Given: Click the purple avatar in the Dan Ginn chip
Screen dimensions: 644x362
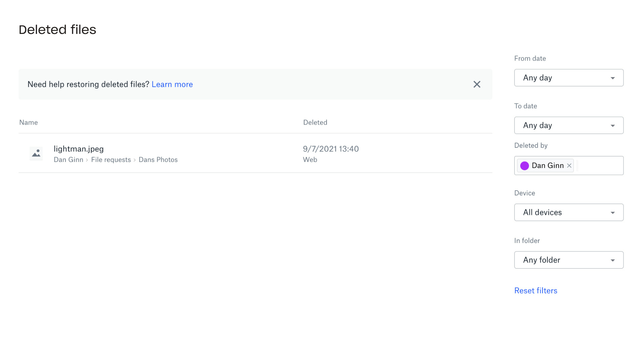Looking at the screenshot, I should [524, 165].
